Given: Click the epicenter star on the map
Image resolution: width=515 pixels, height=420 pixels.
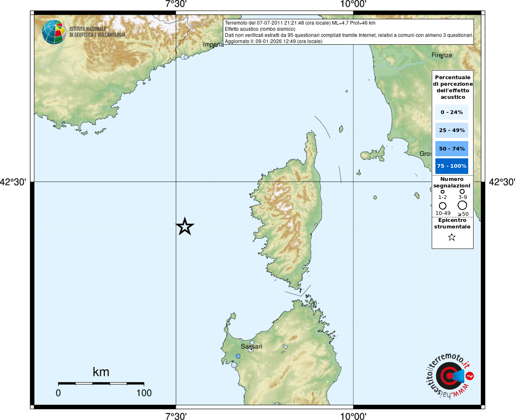Looking at the screenshot, I should point(185,226).
